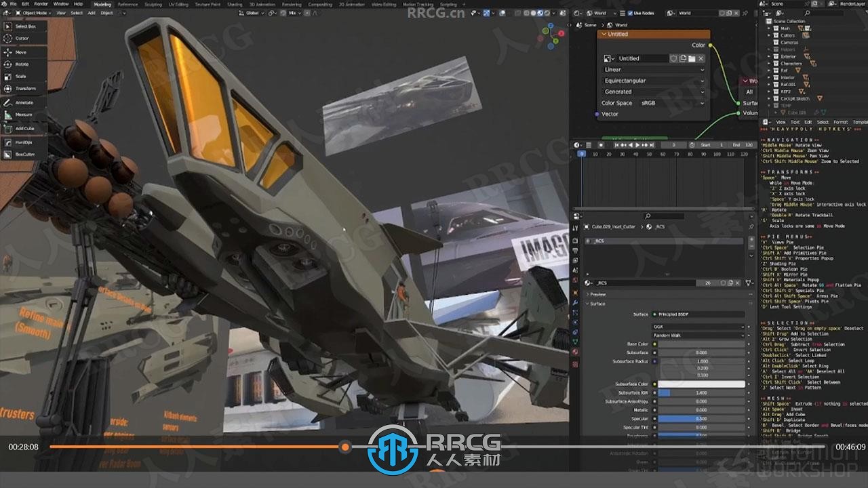Open the Format menu in text editor
868x488 pixels.
840,122
